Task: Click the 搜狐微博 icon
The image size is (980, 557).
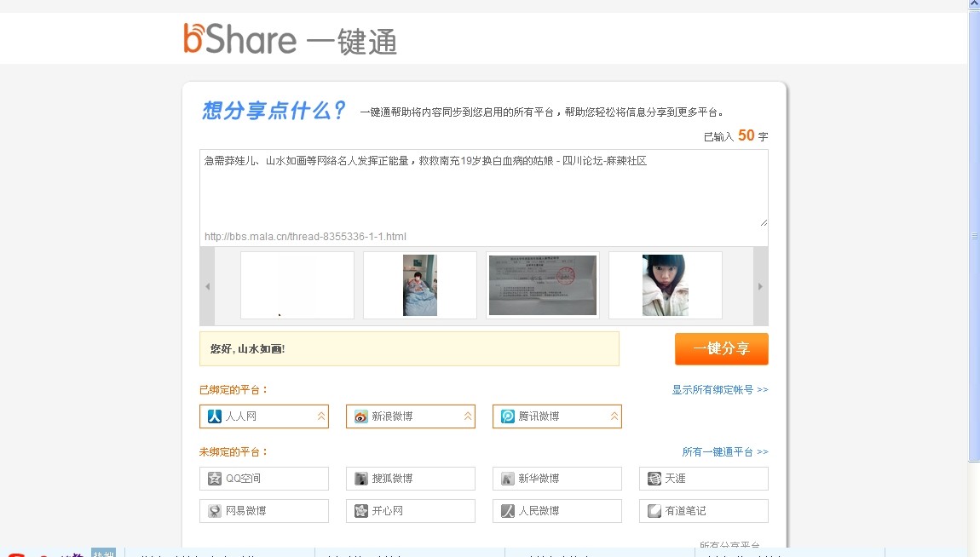Action: 361,479
